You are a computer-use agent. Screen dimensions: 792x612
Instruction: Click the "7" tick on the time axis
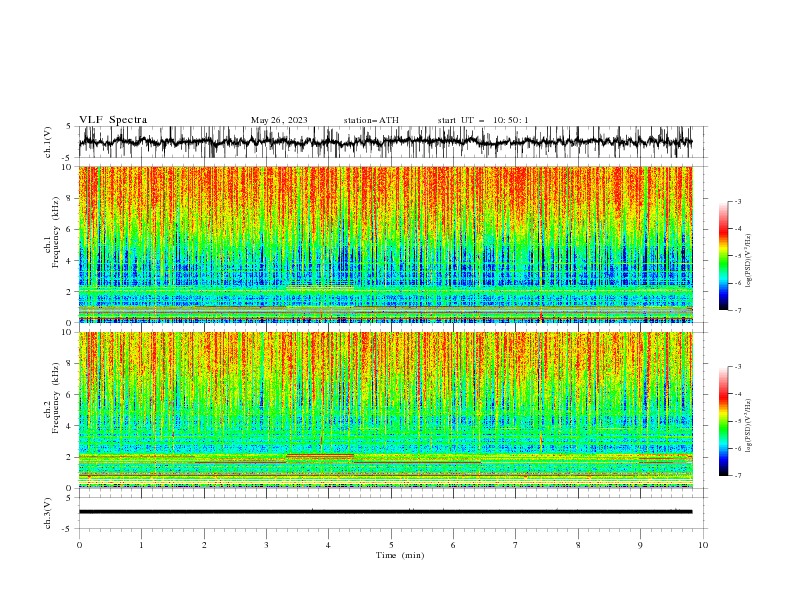[x=516, y=545]
